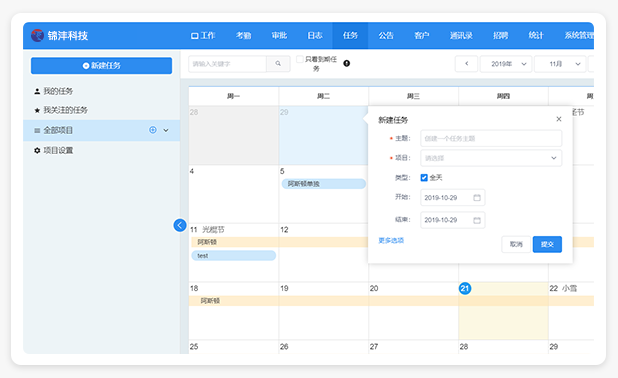Viewport: 618px width, 378px height.
Task: Open the test task on day 11
Action: 234,255
